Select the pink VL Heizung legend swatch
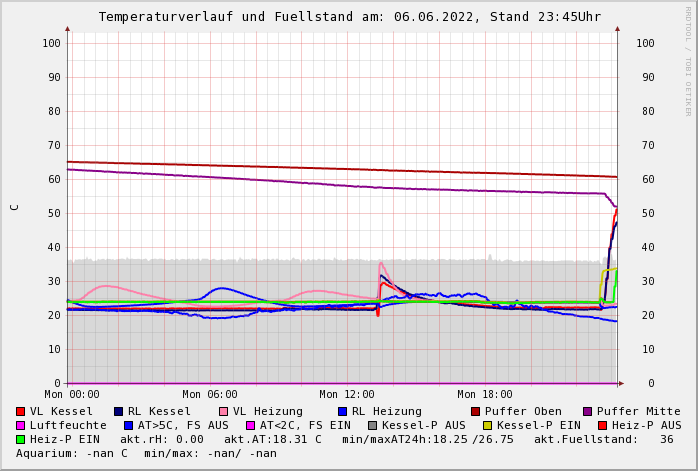 (x=223, y=411)
